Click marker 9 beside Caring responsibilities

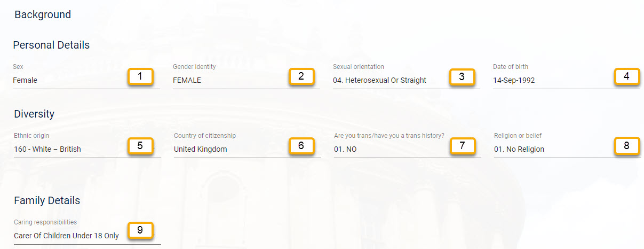[140, 230]
